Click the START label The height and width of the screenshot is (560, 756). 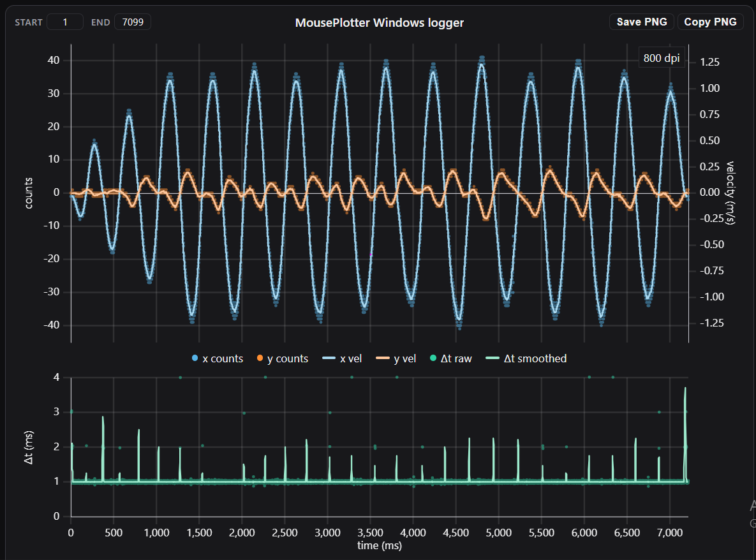29,22
